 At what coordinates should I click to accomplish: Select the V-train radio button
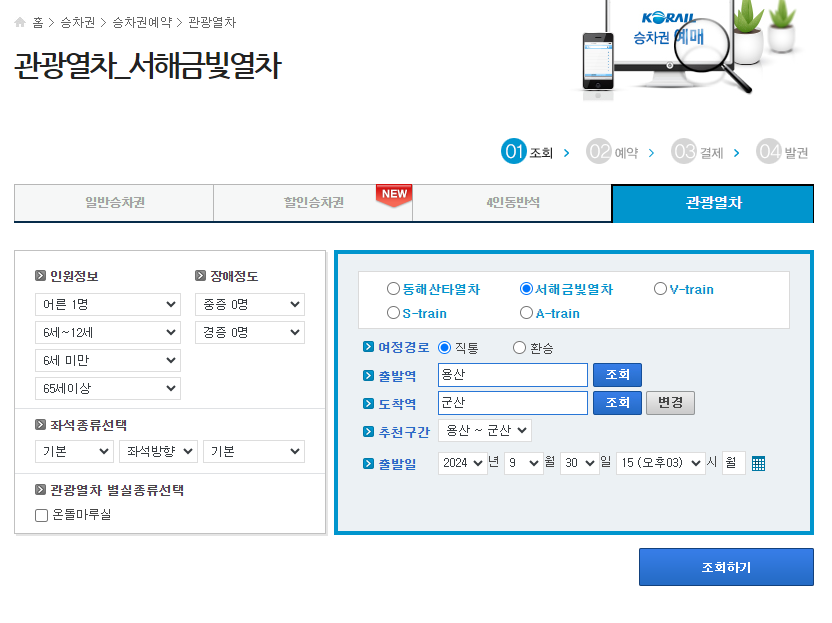[660, 289]
